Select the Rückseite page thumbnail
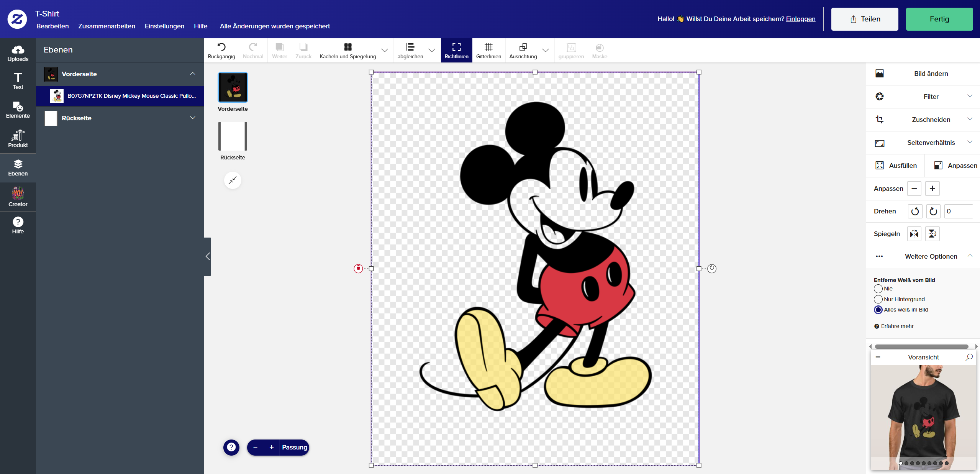This screenshot has width=980, height=474. (x=233, y=136)
